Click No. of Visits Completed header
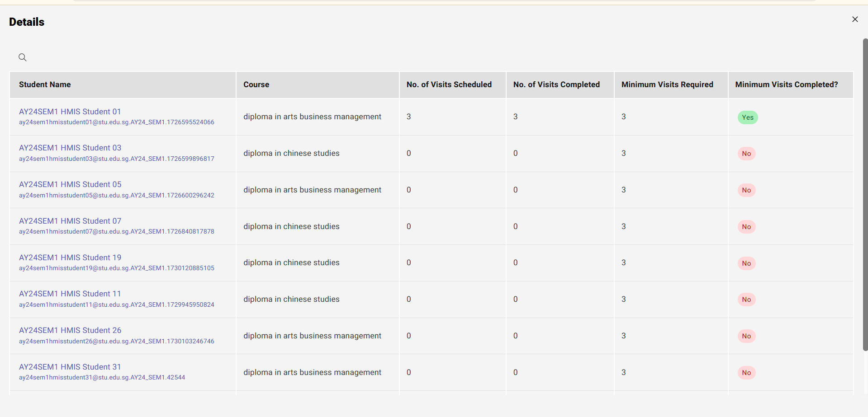Viewport: 868px width, 417px height. click(x=556, y=84)
